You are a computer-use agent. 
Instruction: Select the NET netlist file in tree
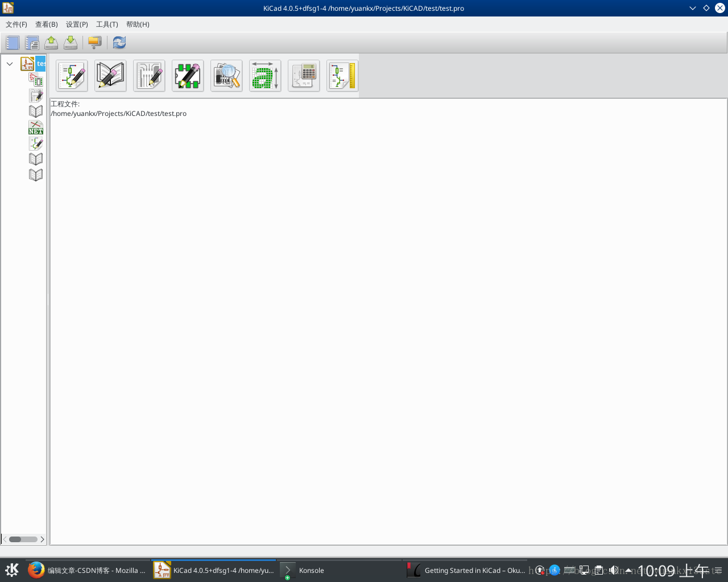(x=36, y=127)
